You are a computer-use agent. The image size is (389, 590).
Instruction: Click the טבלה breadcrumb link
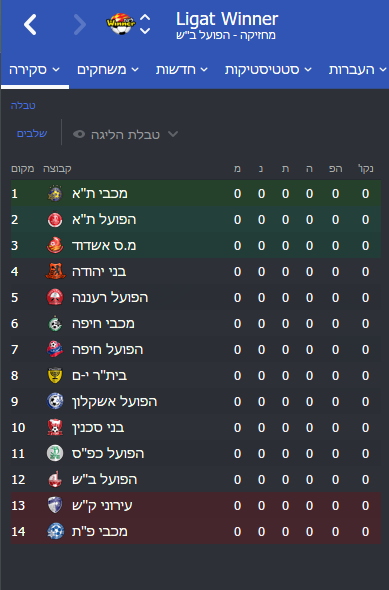point(23,105)
